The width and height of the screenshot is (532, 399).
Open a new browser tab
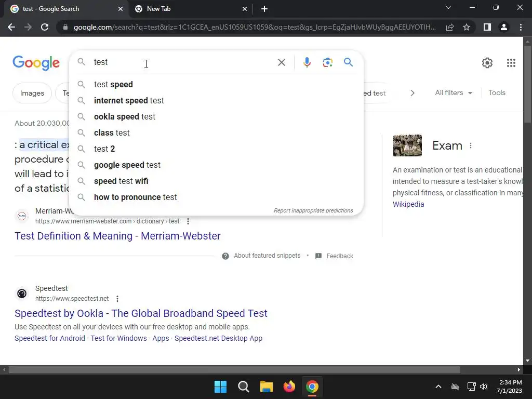click(x=264, y=9)
